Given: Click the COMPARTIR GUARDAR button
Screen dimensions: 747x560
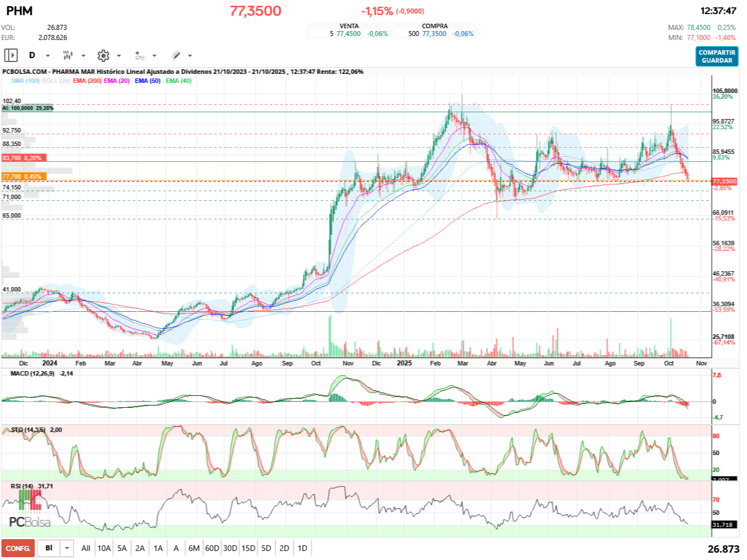Looking at the screenshot, I should pyautogui.click(x=717, y=56).
